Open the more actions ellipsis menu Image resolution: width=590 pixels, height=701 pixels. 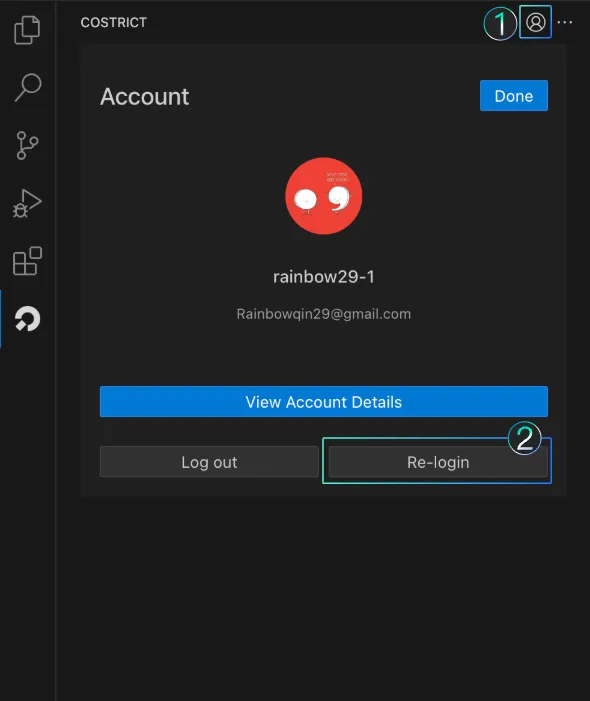565,22
